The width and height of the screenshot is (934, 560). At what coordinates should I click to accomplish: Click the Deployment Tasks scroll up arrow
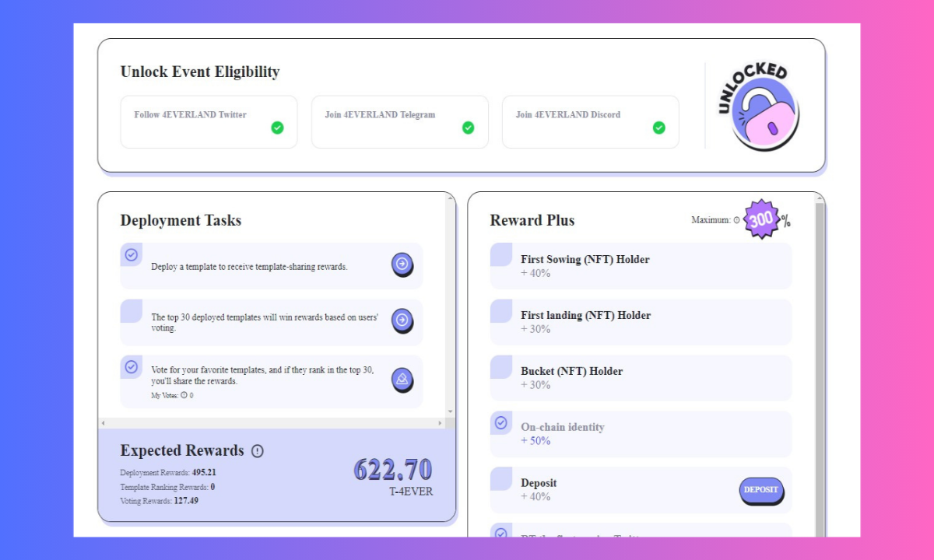point(450,199)
